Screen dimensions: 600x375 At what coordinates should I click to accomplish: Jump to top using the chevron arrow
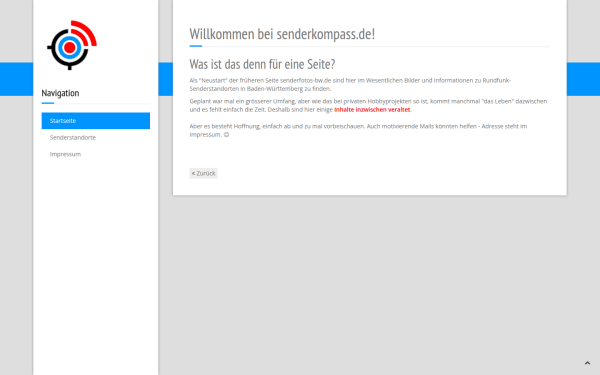point(587,363)
